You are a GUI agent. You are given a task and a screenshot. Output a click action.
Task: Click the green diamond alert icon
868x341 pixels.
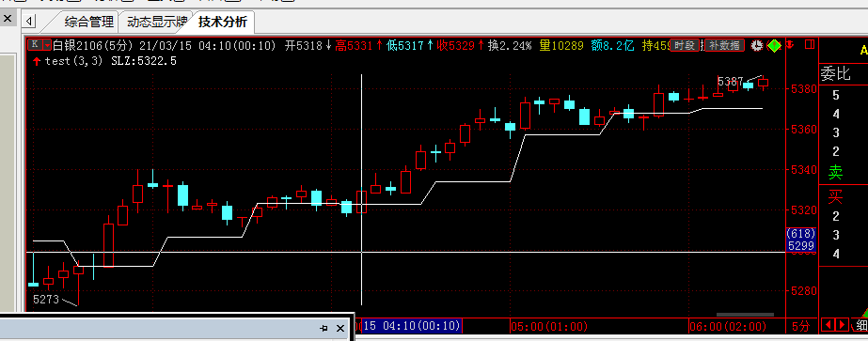tap(774, 46)
